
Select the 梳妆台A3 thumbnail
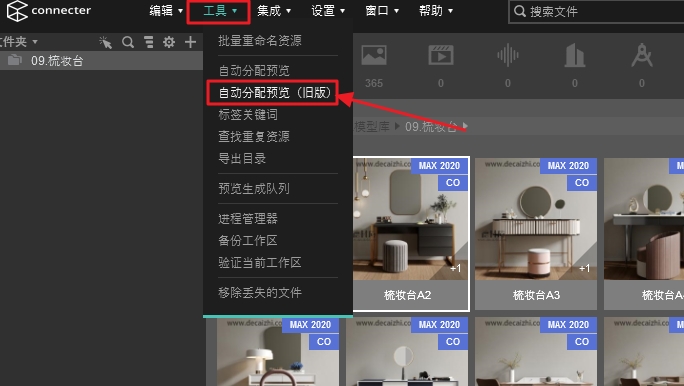(536, 233)
